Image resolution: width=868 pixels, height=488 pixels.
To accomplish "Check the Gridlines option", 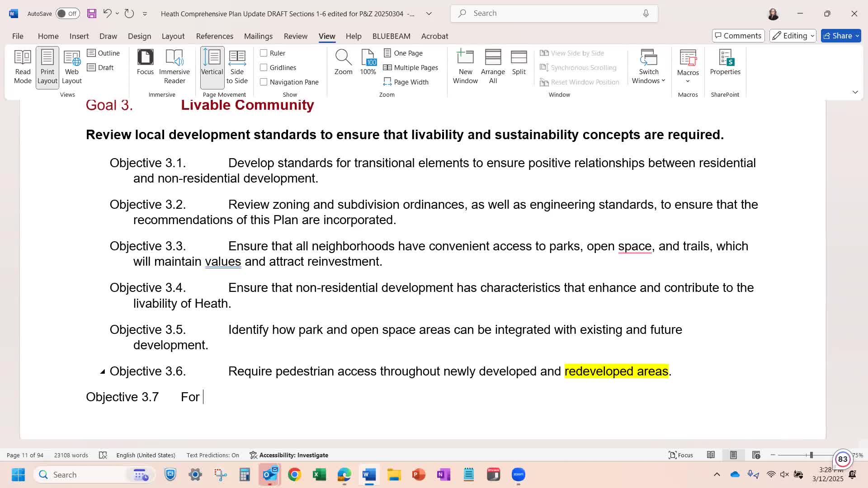I will [x=264, y=68].
